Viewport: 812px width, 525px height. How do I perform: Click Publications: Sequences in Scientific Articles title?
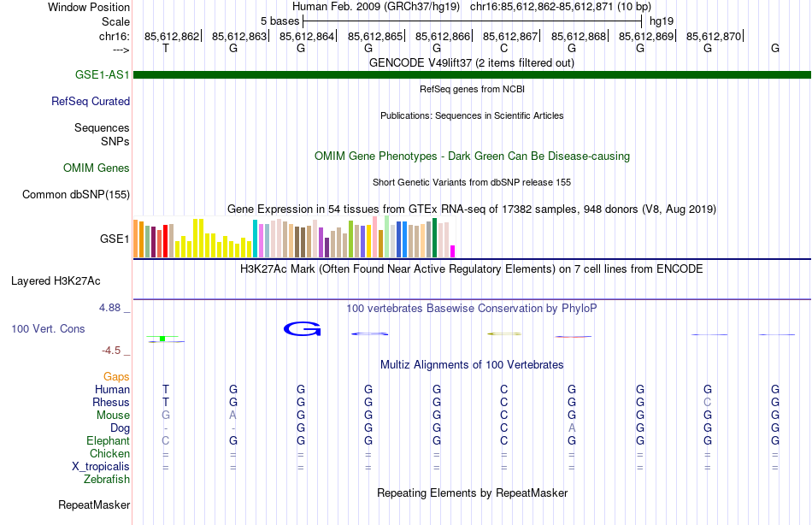[x=472, y=115]
